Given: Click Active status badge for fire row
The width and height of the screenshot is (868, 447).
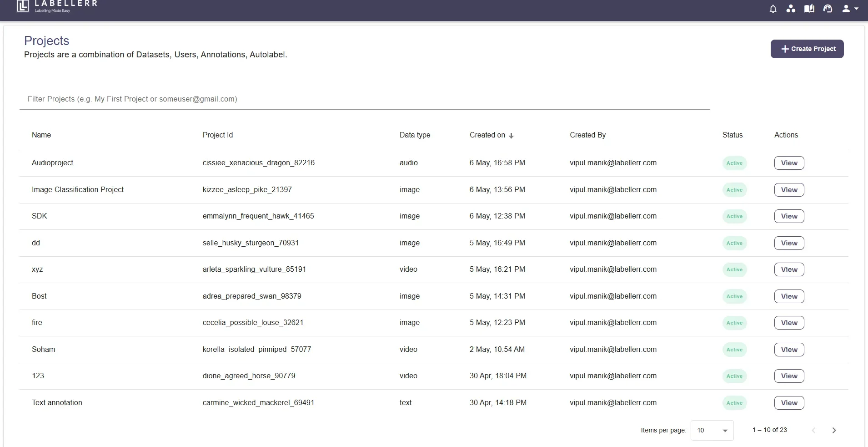Looking at the screenshot, I should [734, 323].
